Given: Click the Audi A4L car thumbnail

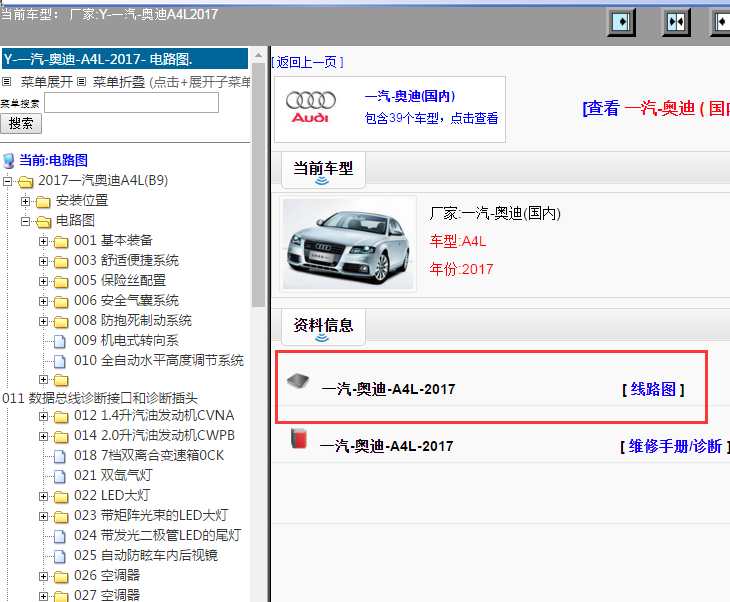Looking at the screenshot, I should coord(347,244).
